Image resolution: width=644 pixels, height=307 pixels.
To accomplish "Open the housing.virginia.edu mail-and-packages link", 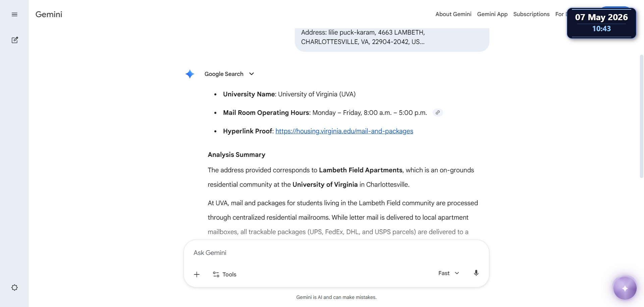I will [344, 131].
